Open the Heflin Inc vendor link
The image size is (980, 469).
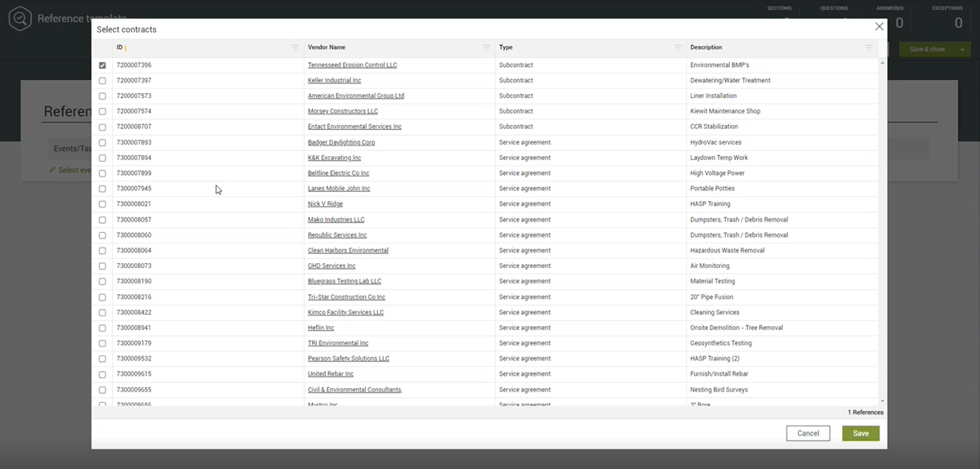click(321, 328)
